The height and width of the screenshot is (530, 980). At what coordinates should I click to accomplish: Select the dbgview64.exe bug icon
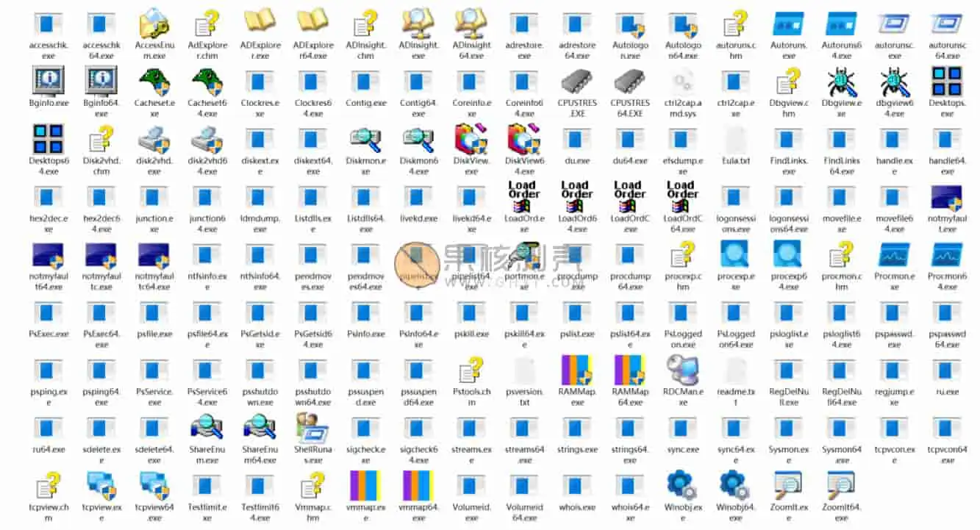[894, 82]
